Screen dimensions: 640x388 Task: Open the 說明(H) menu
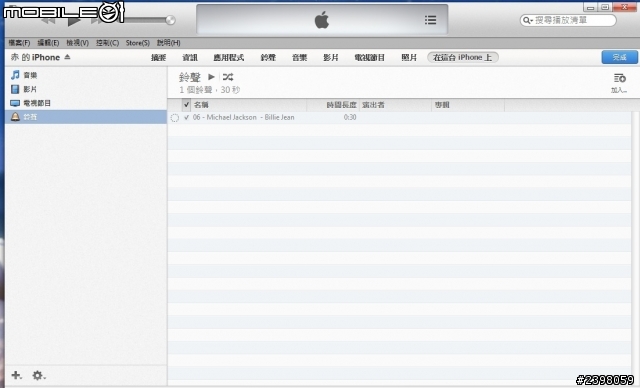click(x=169, y=42)
